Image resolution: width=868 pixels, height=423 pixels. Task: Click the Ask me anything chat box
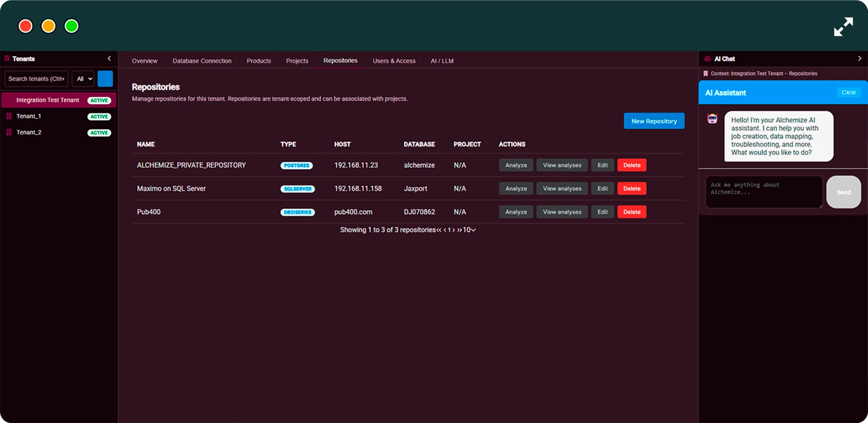click(x=764, y=192)
